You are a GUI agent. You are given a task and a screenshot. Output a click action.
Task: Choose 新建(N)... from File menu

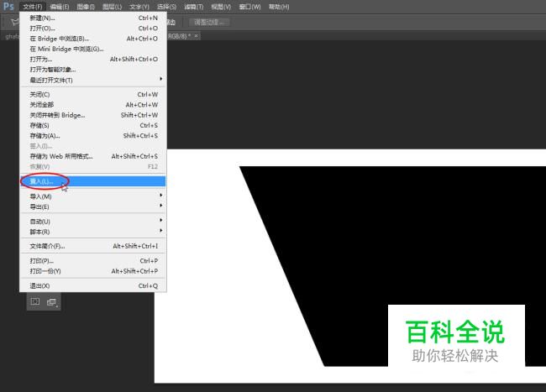pos(93,18)
